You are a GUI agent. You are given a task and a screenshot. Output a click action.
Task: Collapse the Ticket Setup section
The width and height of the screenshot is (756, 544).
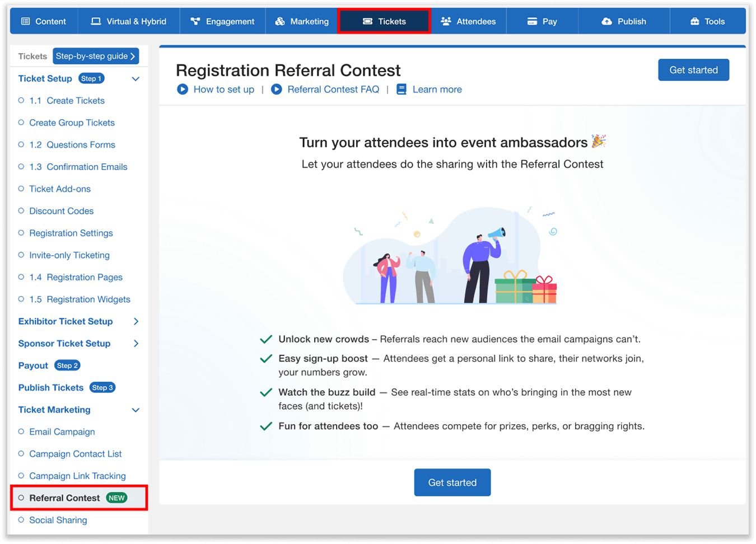136,79
